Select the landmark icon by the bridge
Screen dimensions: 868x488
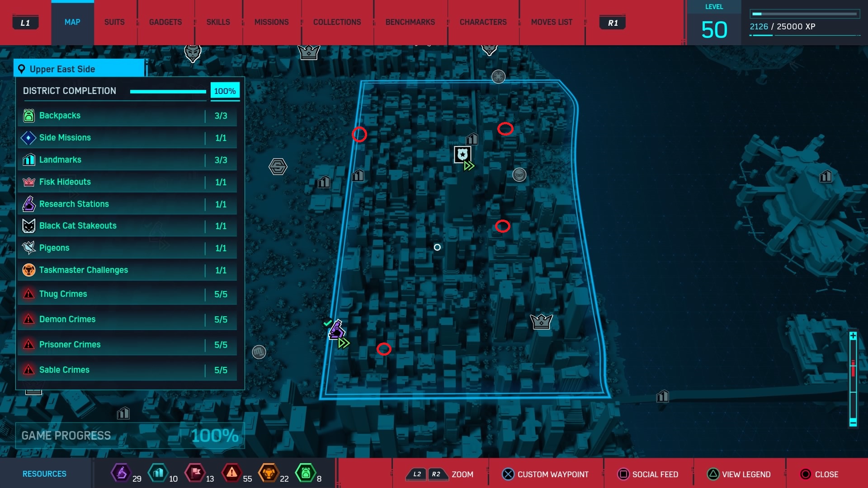coord(662,396)
